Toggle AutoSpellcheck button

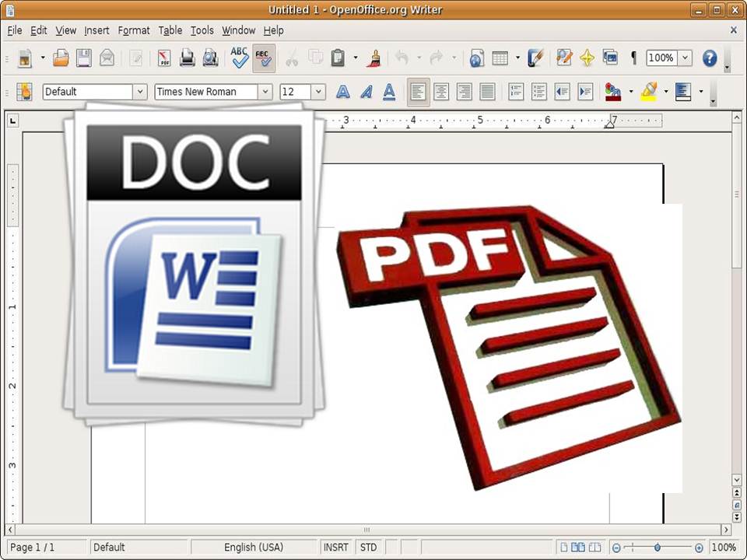[x=264, y=58]
